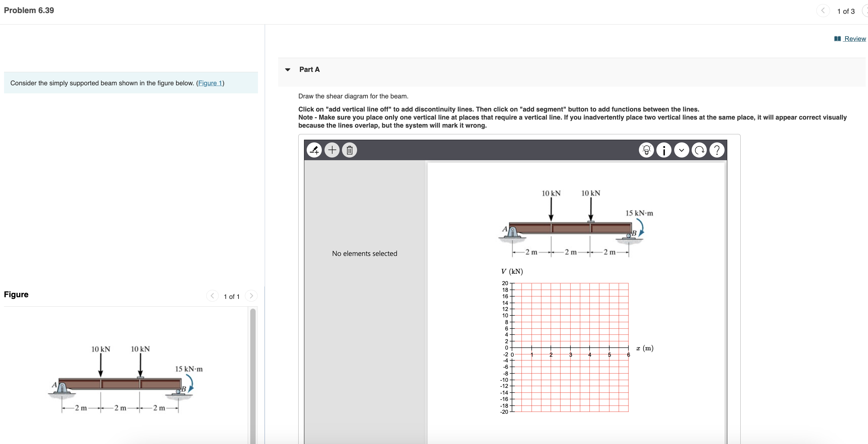The width and height of the screenshot is (868, 444).
Task: Open the Review link
Action: tap(855, 39)
